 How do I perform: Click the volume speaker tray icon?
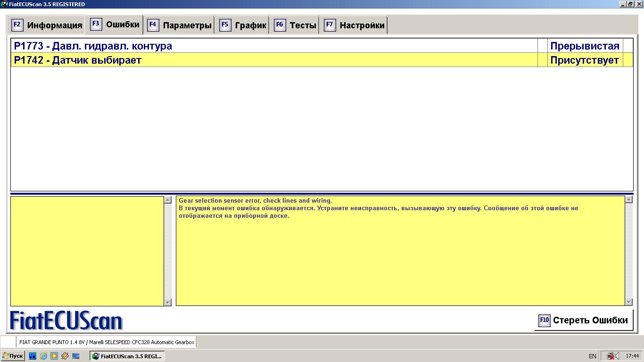(617, 356)
